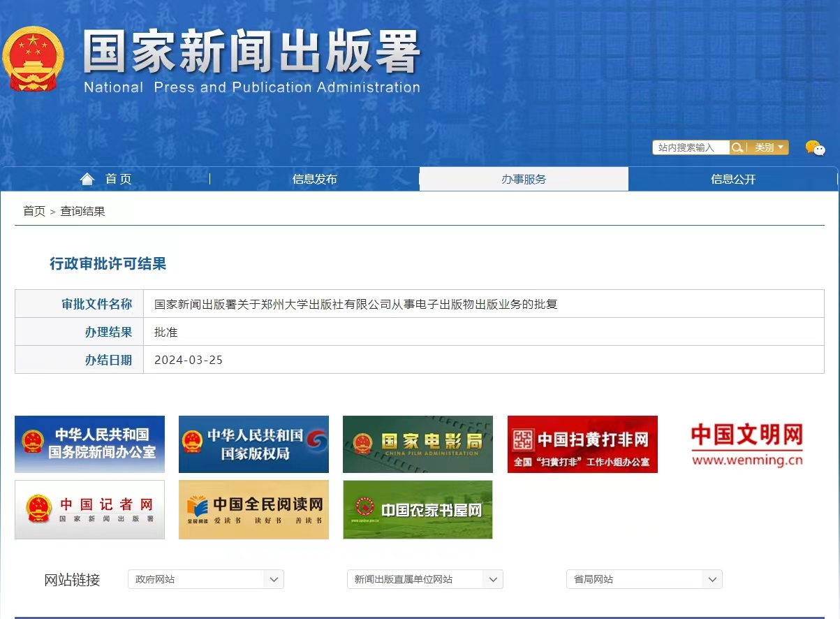
Task: Expand 新闻出版直属单位网站 dropdown
Action: click(x=425, y=579)
